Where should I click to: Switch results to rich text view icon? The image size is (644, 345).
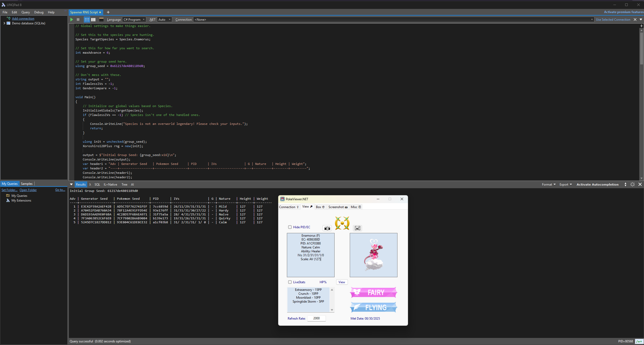coord(87,20)
